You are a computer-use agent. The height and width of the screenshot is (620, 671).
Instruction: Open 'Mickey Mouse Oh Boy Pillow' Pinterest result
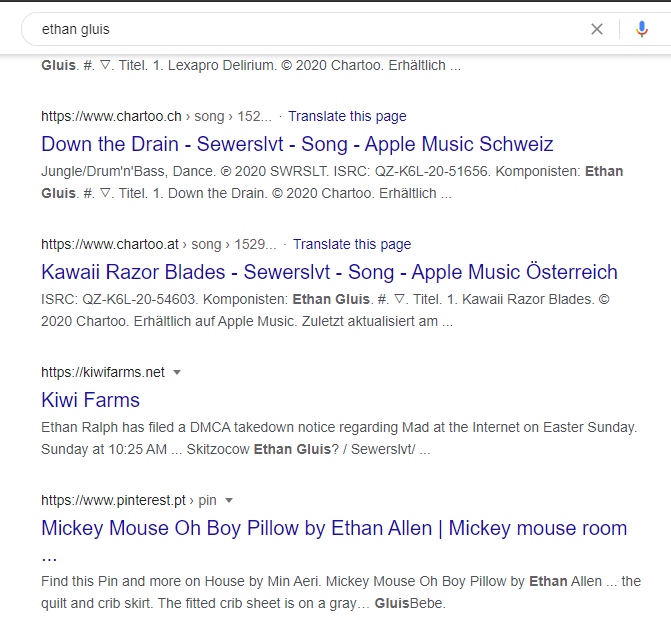coord(334,528)
